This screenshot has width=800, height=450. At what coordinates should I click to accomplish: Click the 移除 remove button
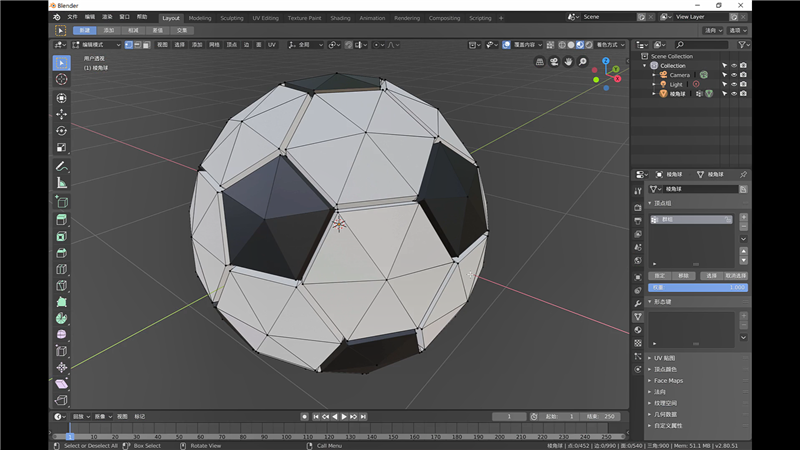[684, 276]
